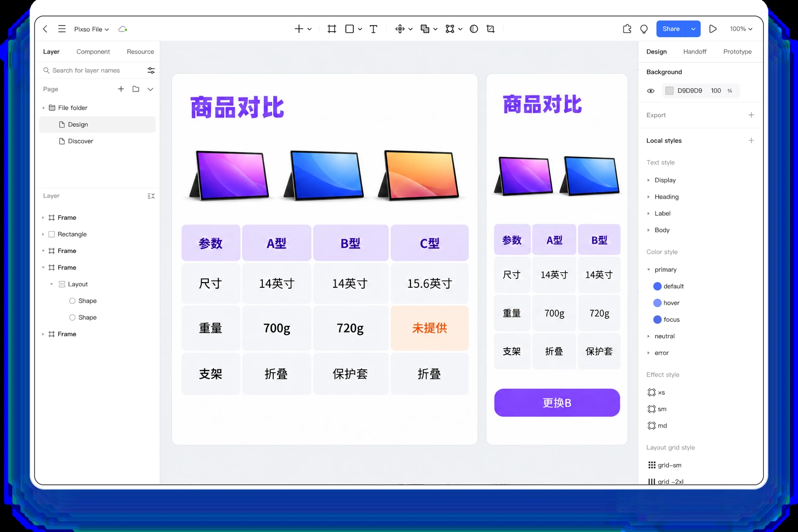This screenshot has width=798, height=532.
Task: Select the hover color style swatch
Action: [x=657, y=303]
